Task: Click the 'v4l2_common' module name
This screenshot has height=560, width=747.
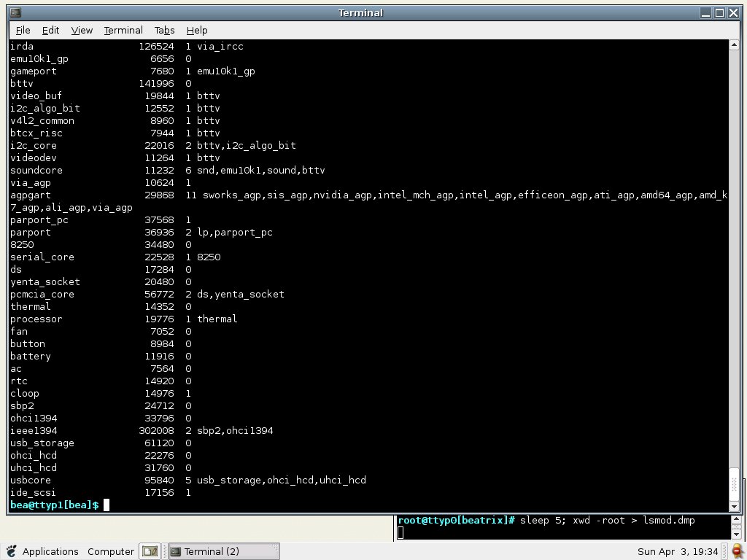Action: pos(42,121)
